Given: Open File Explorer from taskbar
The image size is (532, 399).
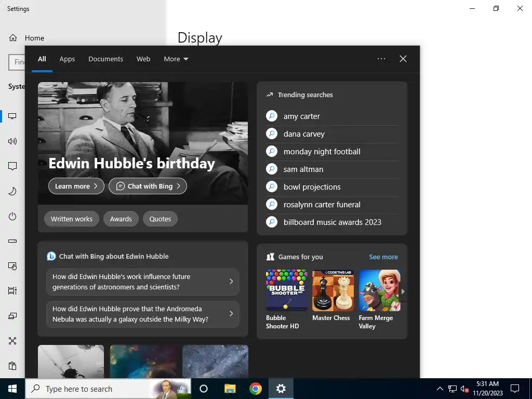Looking at the screenshot, I should click(x=230, y=389).
